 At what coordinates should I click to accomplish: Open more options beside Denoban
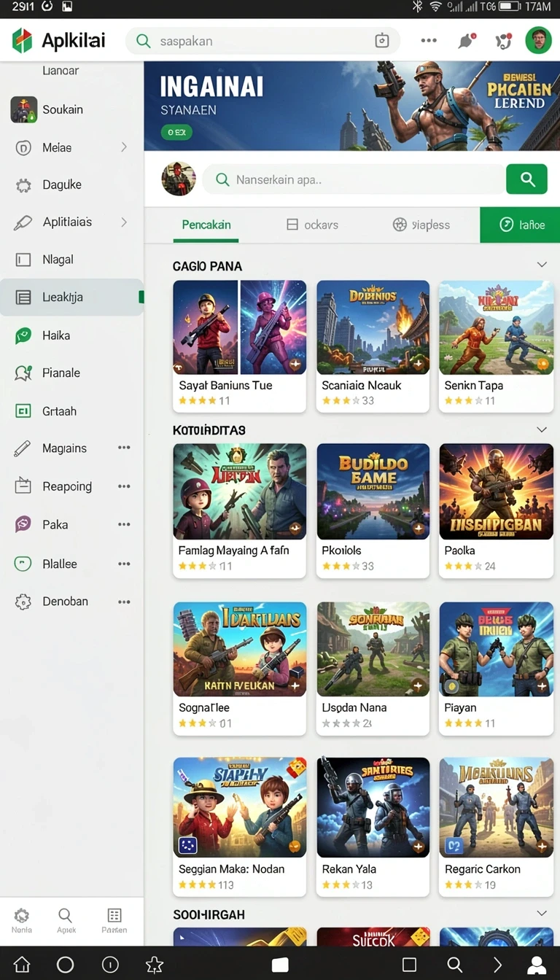[x=124, y=602]
